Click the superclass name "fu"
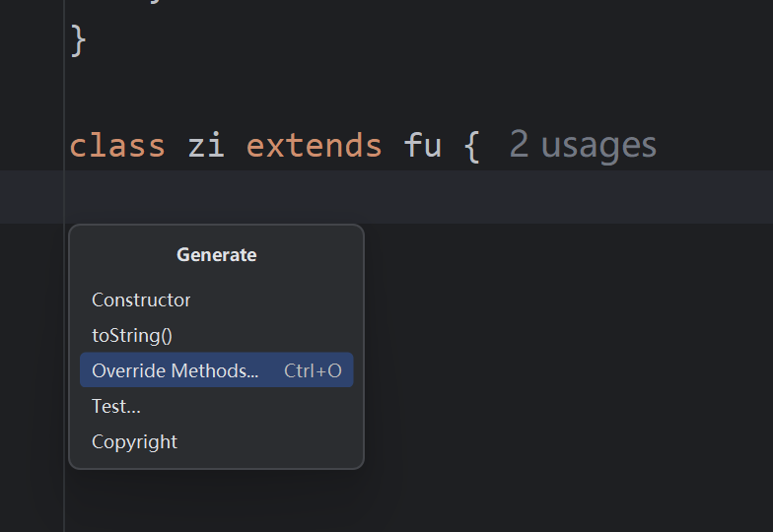The image size is (773, 532). [422, 146]
